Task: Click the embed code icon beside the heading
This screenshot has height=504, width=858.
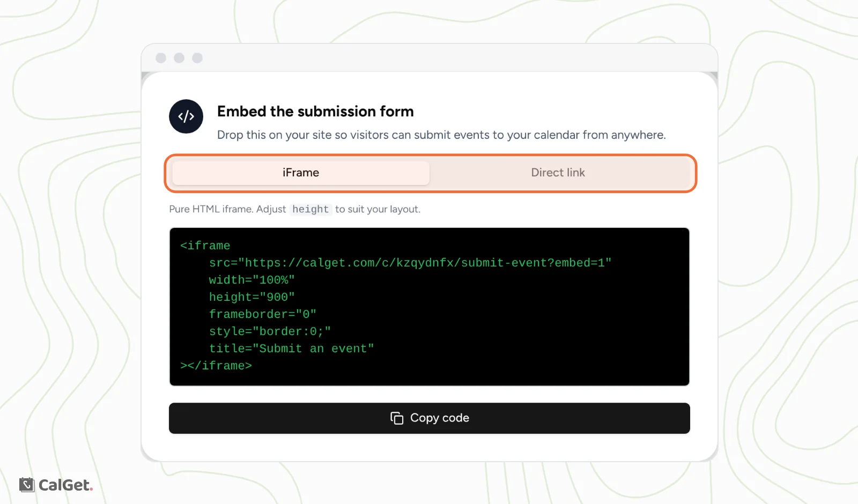Action: [x=186, y=116]
